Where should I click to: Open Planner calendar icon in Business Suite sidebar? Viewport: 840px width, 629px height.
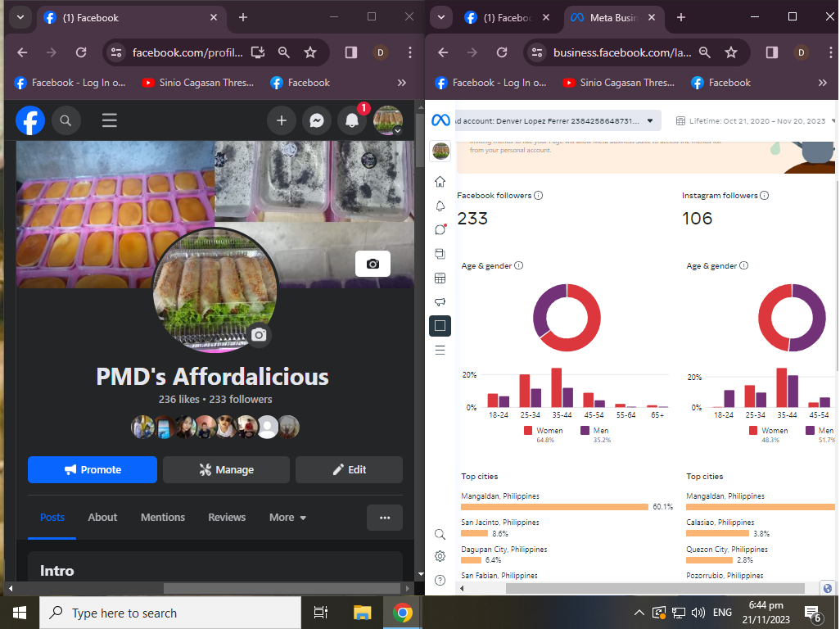(x=440, y=278)
